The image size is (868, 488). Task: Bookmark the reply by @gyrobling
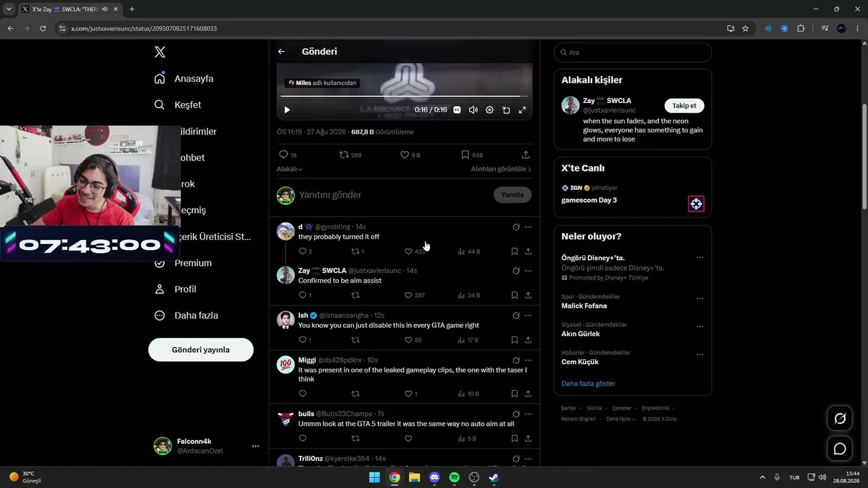(515, 251)
